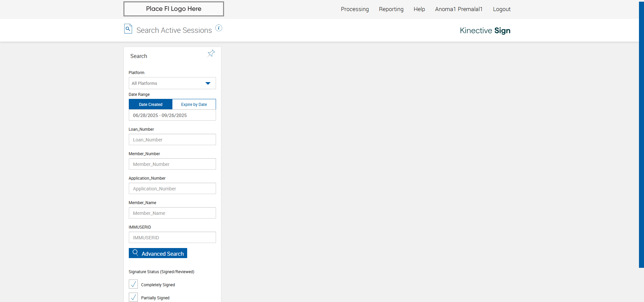This screenshot has width=644, height=302.
Task: Focus the IMMUSERID input field
Action: (172, 237)
